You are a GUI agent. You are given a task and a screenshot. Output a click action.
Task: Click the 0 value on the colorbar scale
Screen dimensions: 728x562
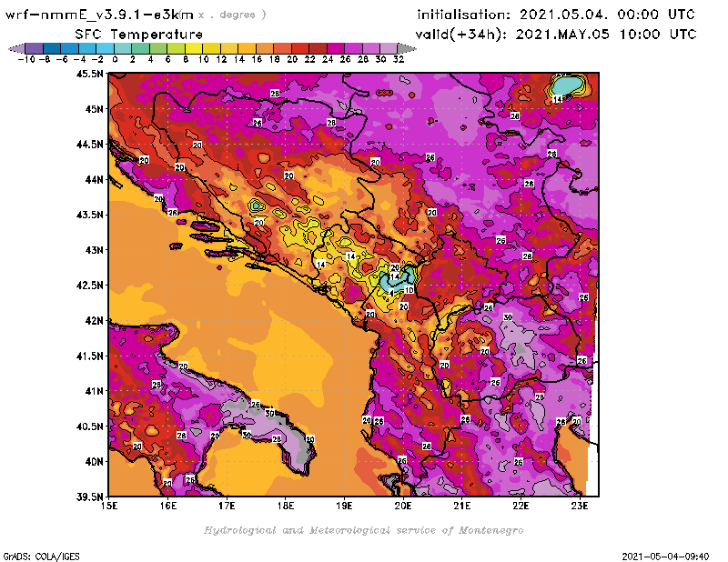click(115, 59)
